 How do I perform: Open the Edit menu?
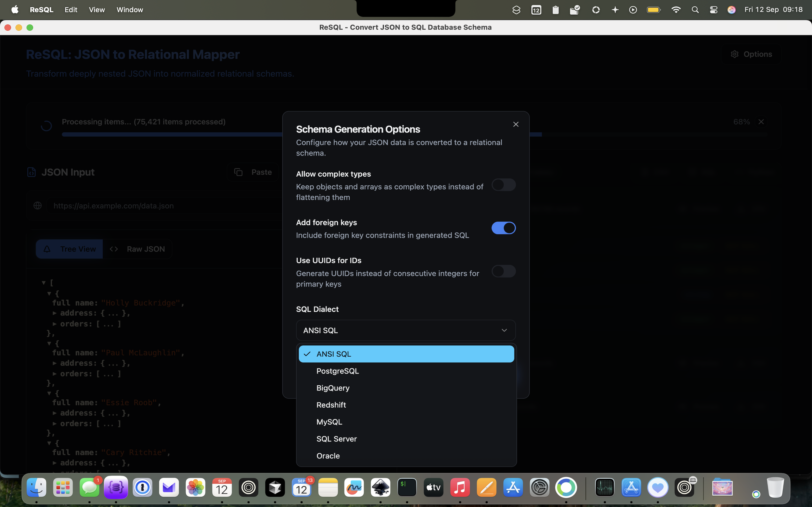[71, 10]
